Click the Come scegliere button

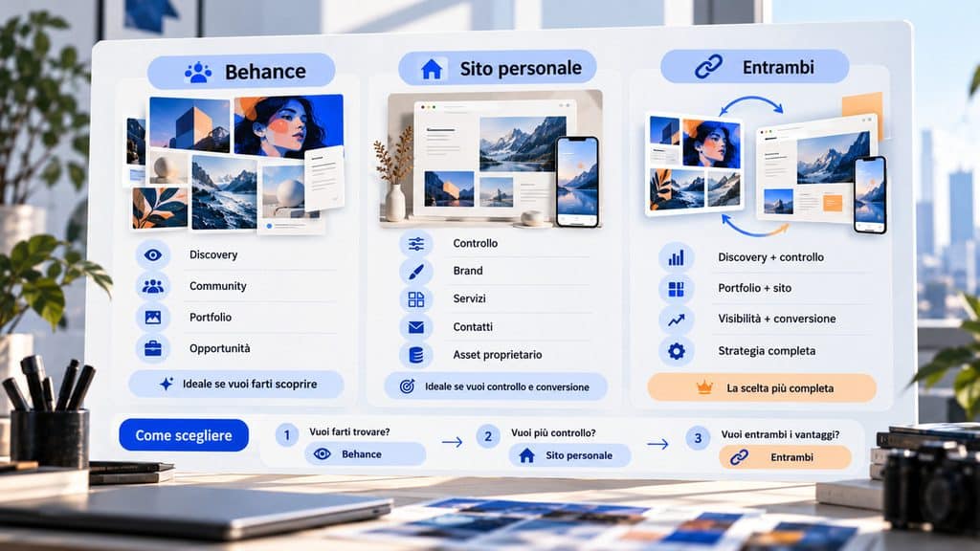pyautogui.click(x=184, y=435)
